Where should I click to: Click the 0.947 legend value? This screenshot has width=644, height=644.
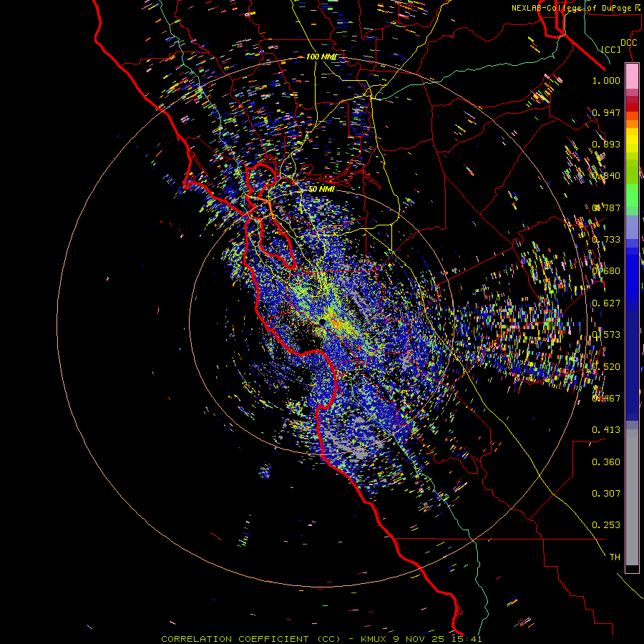point(606,112)
